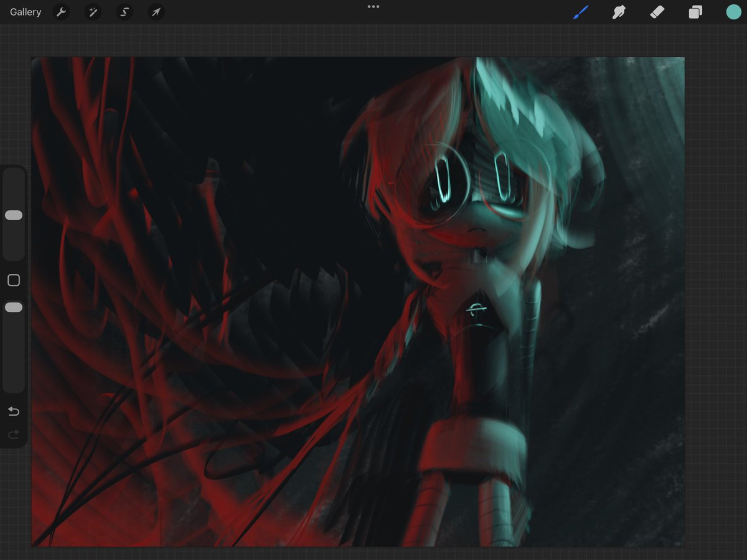
Task: Undo the last stroke
Action: pyautogui.click(x=14, y=411)
